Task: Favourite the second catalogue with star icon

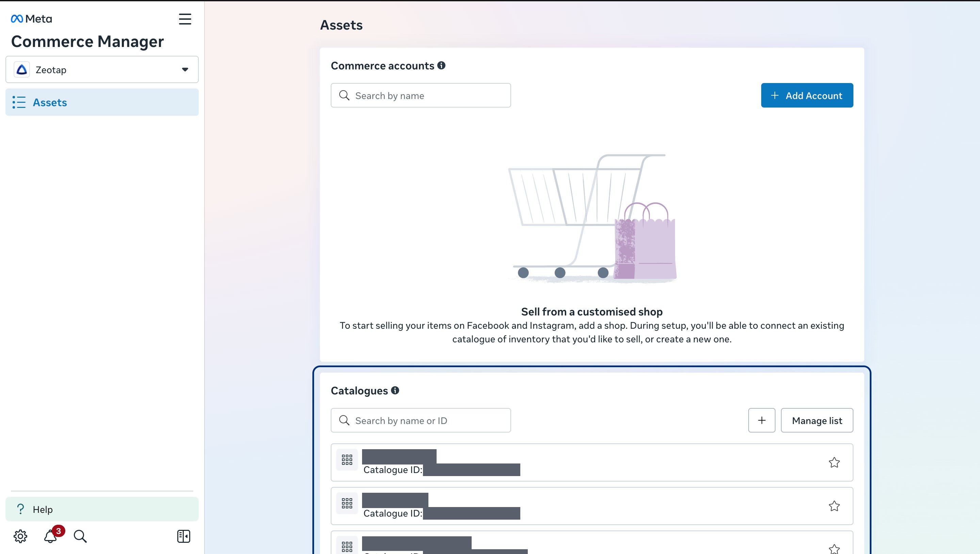Action: 834,506
